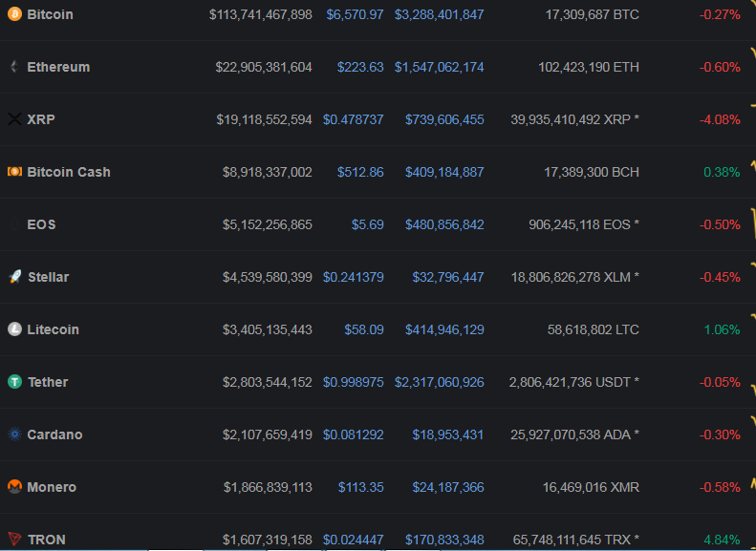Image resolution: width=756 pixels, height=551 pixels.
Task: Click the Tether green T logo icon
Action: pyautogui.click(x=14, y=381)
